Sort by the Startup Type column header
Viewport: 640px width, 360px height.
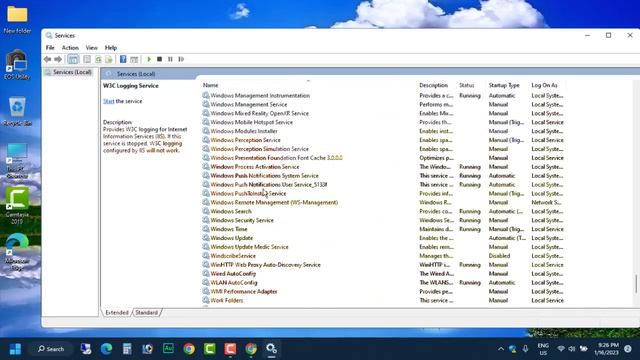[504, 85]
